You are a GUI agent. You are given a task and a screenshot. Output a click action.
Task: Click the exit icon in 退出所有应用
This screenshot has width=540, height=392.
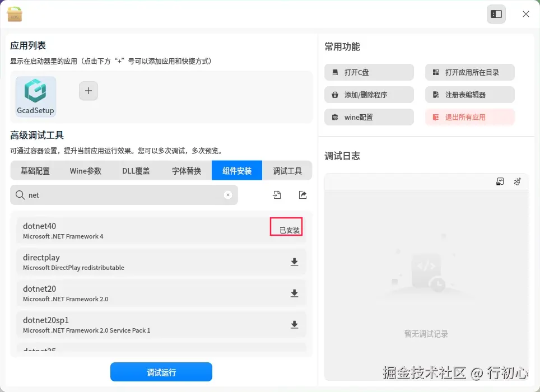point(436,117)
